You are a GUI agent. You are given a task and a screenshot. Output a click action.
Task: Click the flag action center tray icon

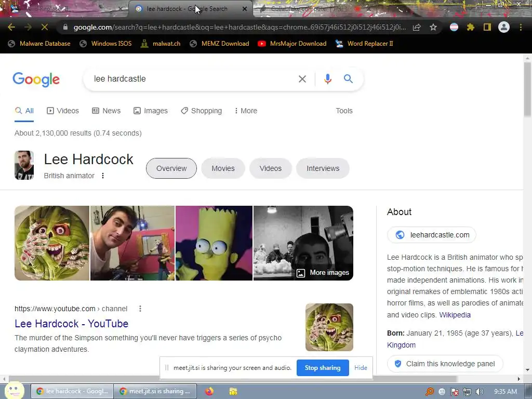click(454, 392)
